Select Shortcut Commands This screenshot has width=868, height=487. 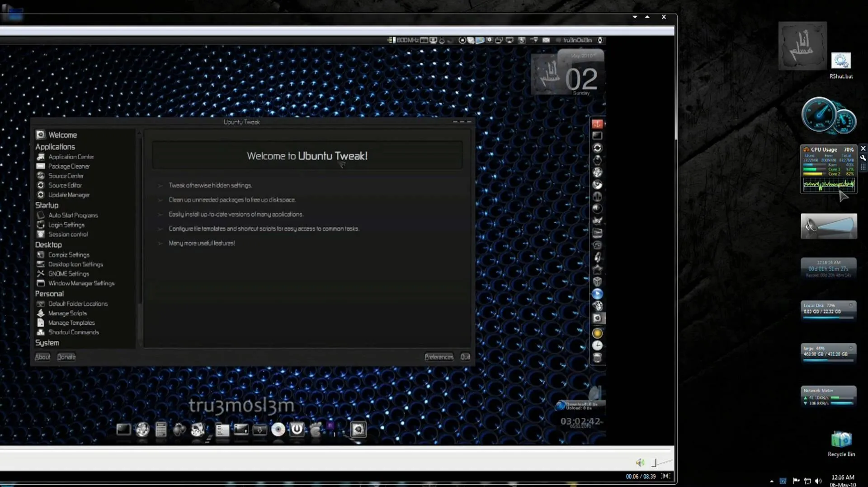(x=68, y=332)
